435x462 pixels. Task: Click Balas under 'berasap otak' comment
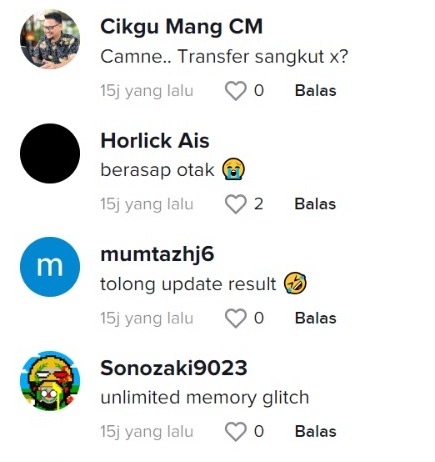[x=315, y=204]
